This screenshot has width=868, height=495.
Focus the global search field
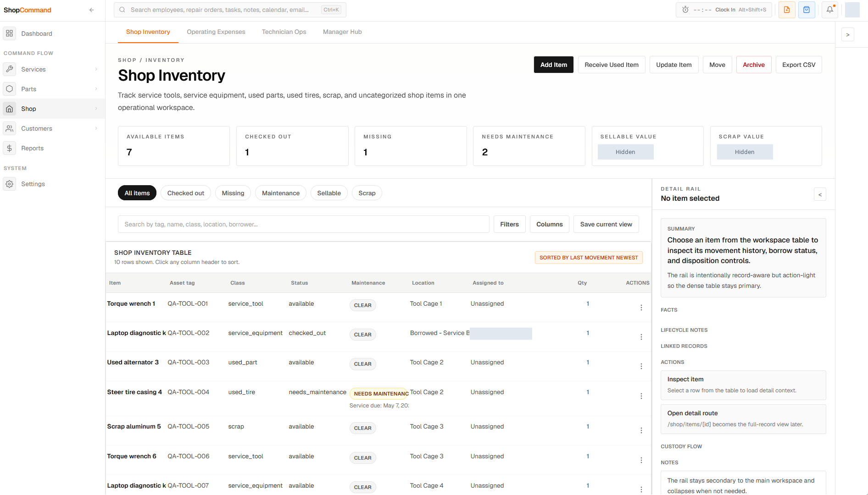(230, 10)
